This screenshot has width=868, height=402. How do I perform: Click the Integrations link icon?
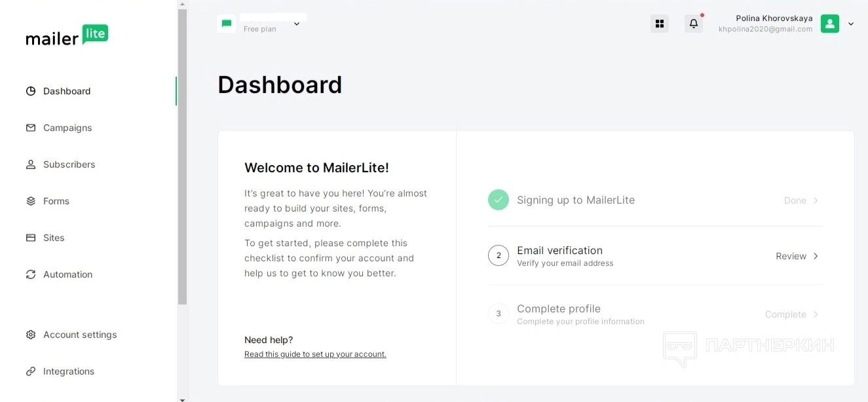click(x=31, y=371)
